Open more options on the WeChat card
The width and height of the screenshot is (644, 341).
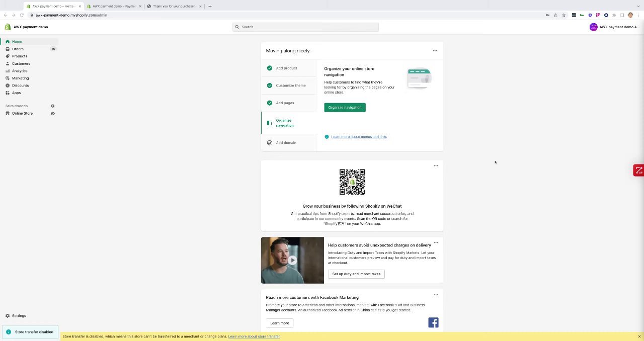pos(436,165)
